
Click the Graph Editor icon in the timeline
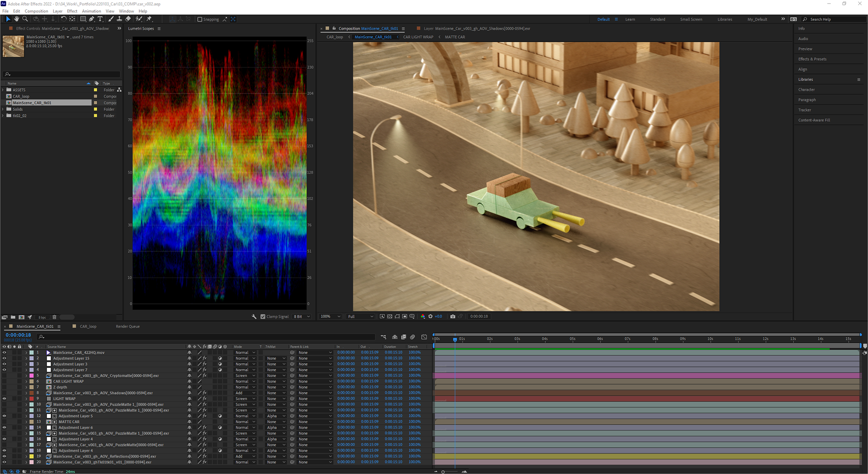[424, 337]
